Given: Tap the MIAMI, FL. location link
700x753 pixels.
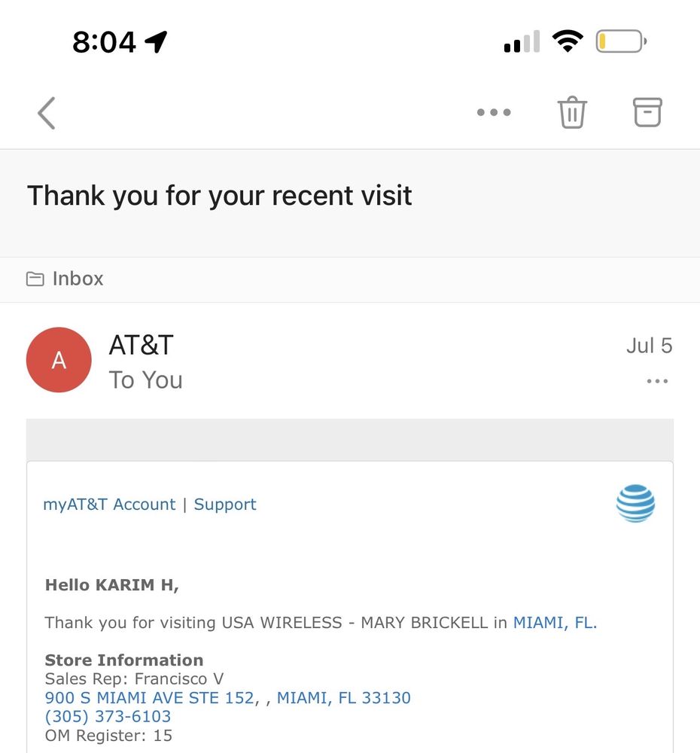Looking at the screenshot, I should click(x=555, y=623).
